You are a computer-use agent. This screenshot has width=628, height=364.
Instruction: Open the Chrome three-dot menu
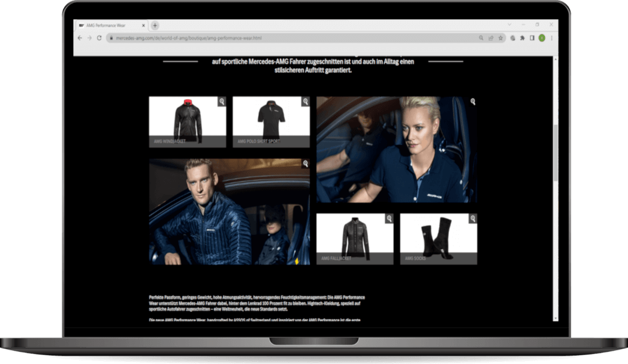coord(551,38)
